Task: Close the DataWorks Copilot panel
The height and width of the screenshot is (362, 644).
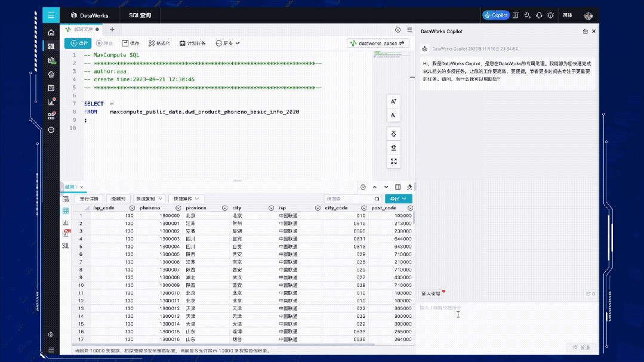Action: [x=593, y=31]
